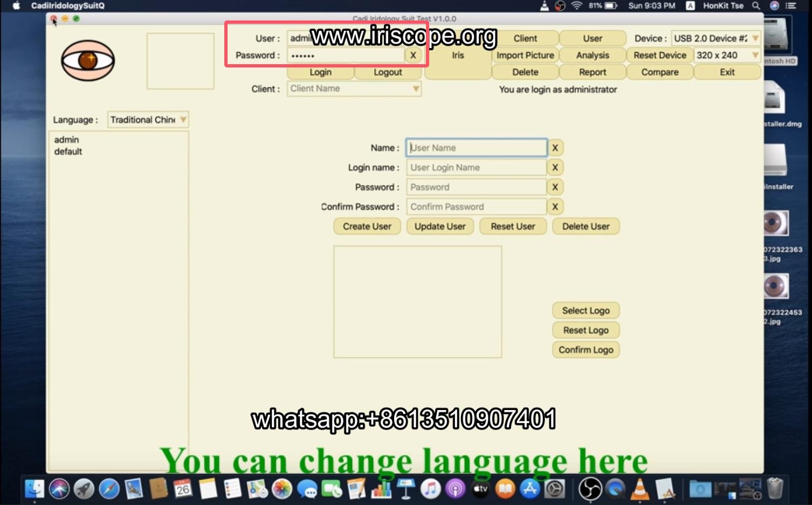
Task: Clear the Confirm Password field with its X
Action: 555,207
